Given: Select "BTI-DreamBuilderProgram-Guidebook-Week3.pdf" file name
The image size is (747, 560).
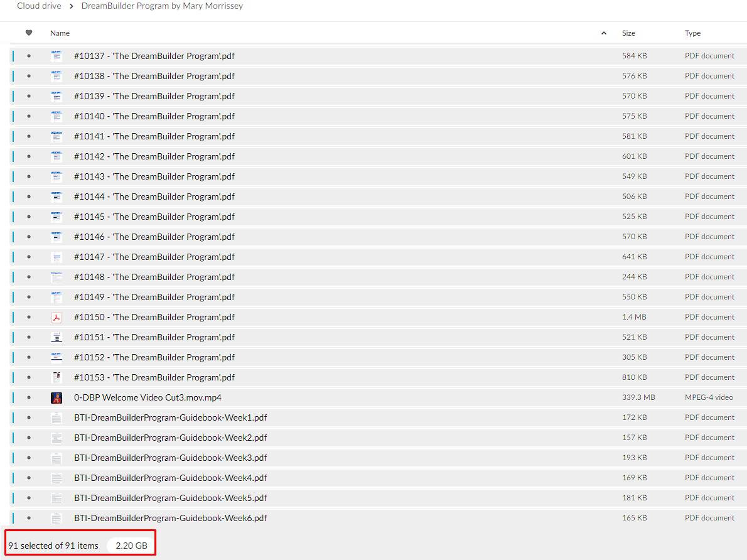Looking at the screenshot, I should (171, 458).
